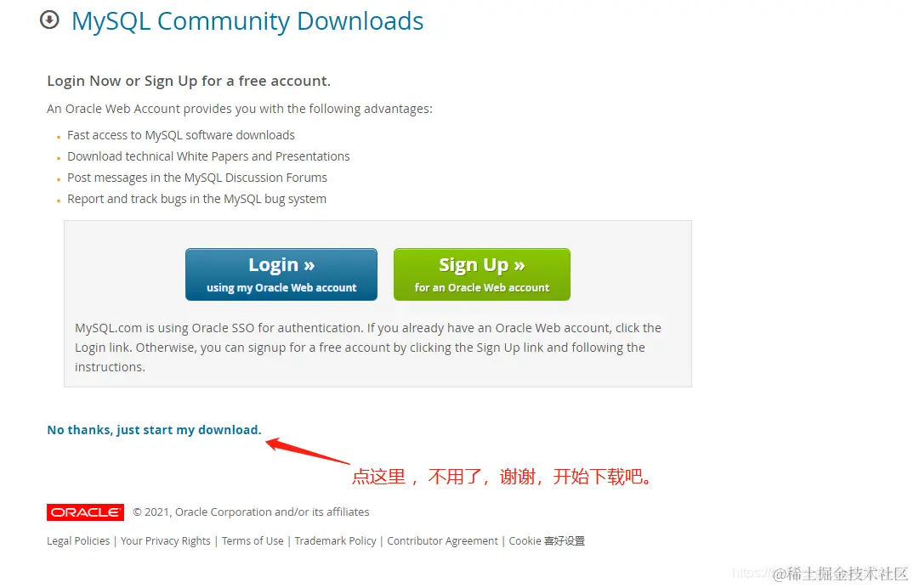Click the Oracle Corporation copyright text

coord(251,512)
